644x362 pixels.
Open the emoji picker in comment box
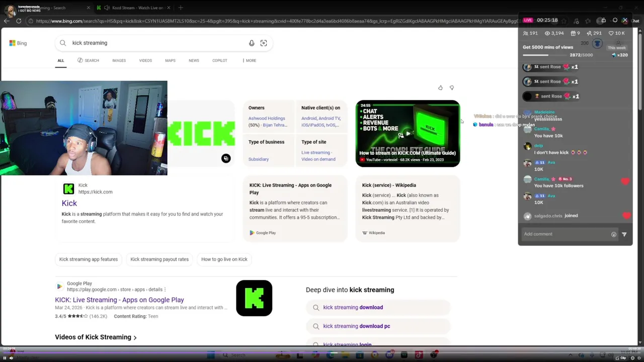pos(613,234)
